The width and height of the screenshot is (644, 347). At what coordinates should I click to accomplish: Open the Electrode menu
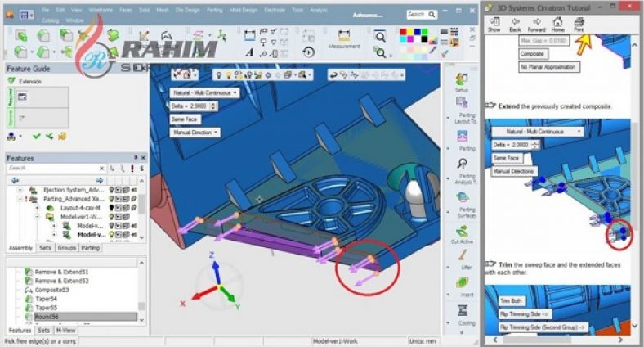[275, 10]
